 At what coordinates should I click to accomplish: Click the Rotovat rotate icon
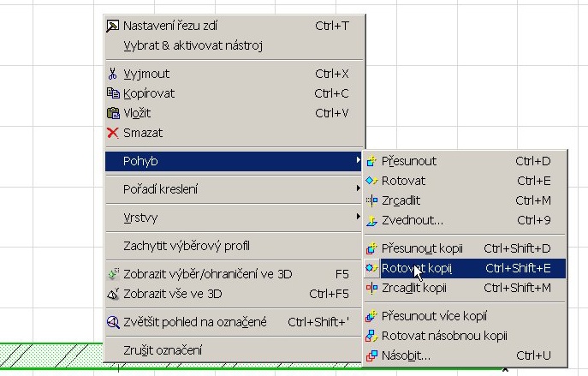tap(371, 181)
